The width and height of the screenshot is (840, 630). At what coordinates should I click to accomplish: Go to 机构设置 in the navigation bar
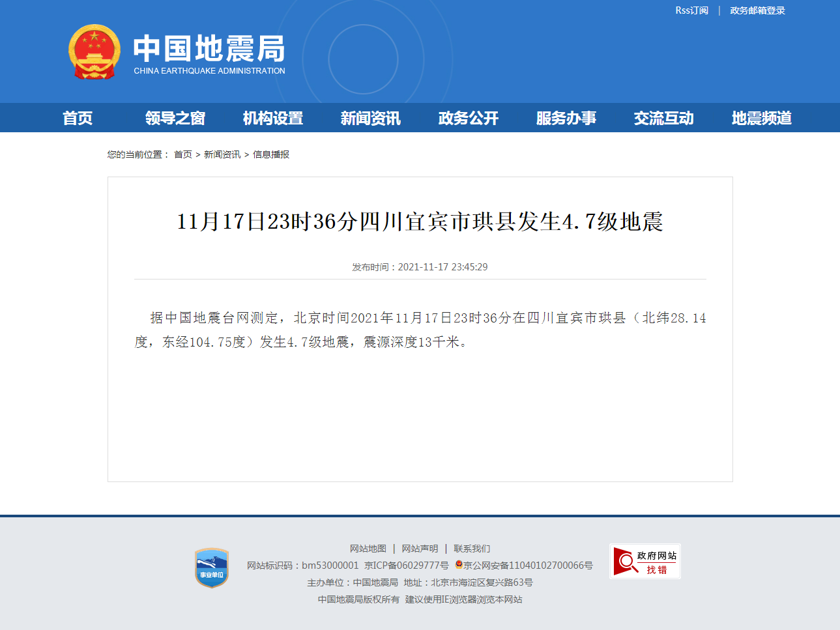pos(273,118)
